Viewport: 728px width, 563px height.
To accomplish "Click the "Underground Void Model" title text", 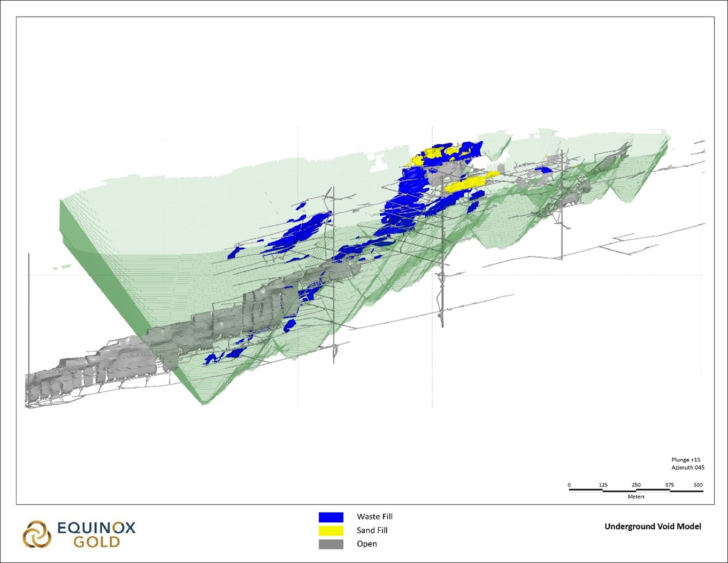I will (x=653, y=527).
